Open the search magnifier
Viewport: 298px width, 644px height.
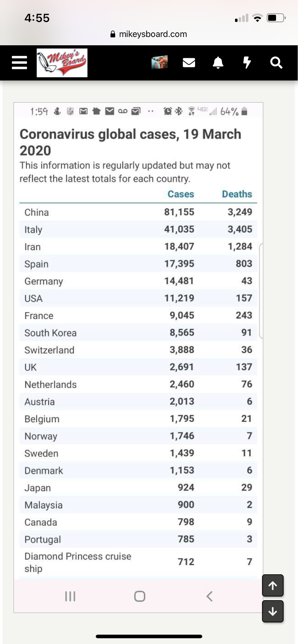pyautogui.click(x=276, y=63)
